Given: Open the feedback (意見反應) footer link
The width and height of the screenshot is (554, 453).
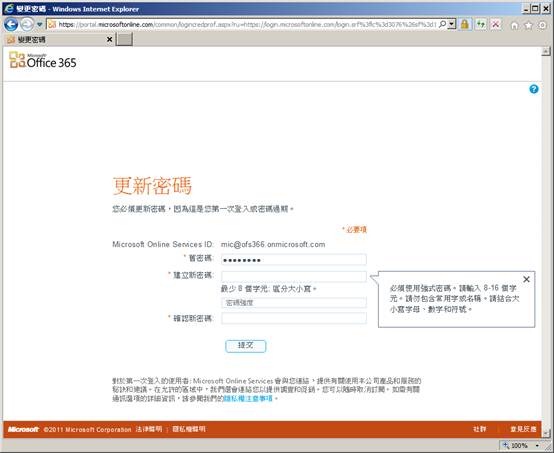Looking at the screenshot, I should click(523, 429).
